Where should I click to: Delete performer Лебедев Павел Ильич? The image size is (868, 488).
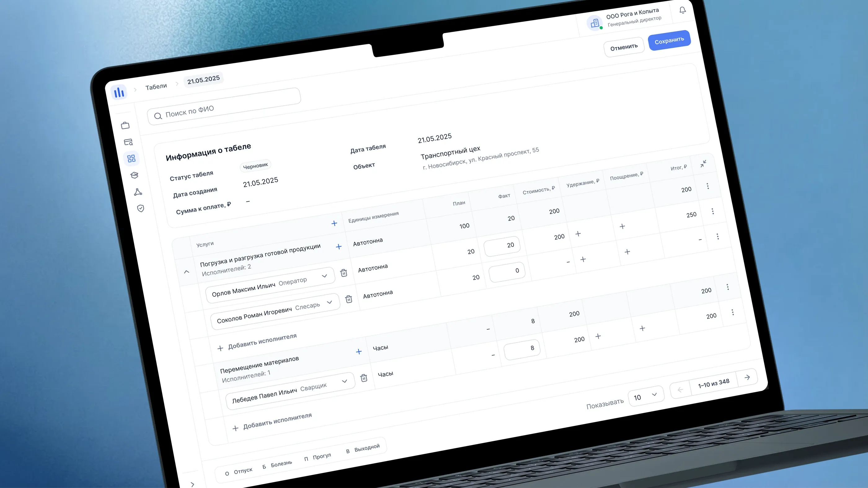[364, 378]
